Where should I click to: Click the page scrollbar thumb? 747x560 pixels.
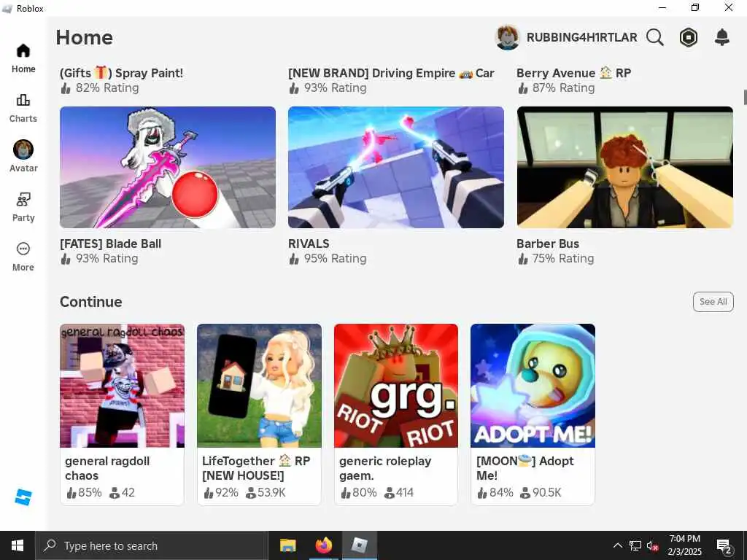pyautogui.click(x=745, y=97)
